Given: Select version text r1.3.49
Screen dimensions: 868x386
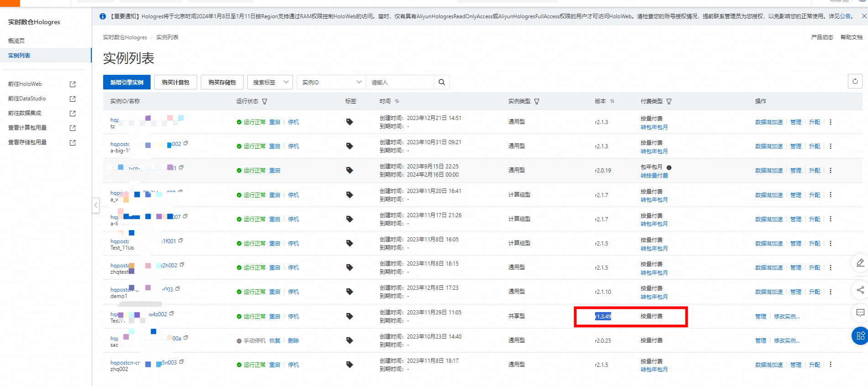Looking at the screenshot, I should pyautogui.click(x=603, y=316).
